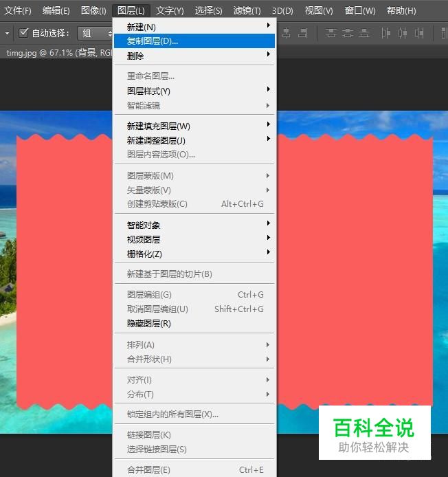Click the distribute bottom edges icon
The image size is (448, 477).
coord(364,33)
